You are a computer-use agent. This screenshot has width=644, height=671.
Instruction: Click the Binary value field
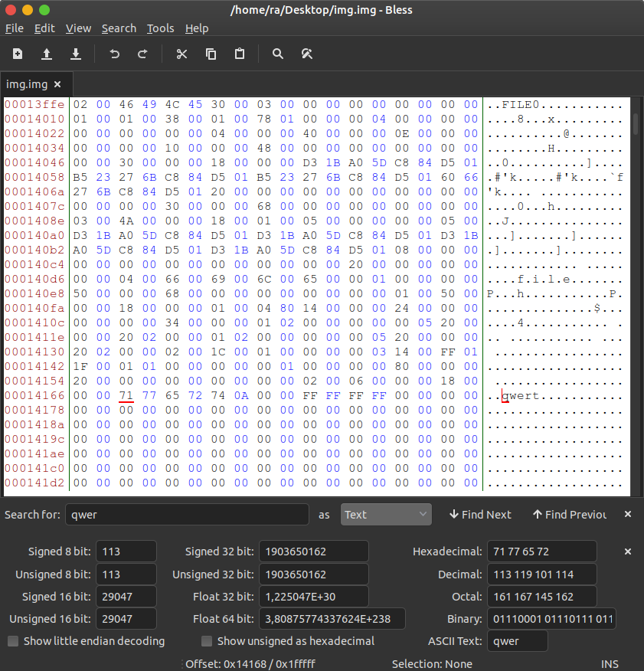551,619
